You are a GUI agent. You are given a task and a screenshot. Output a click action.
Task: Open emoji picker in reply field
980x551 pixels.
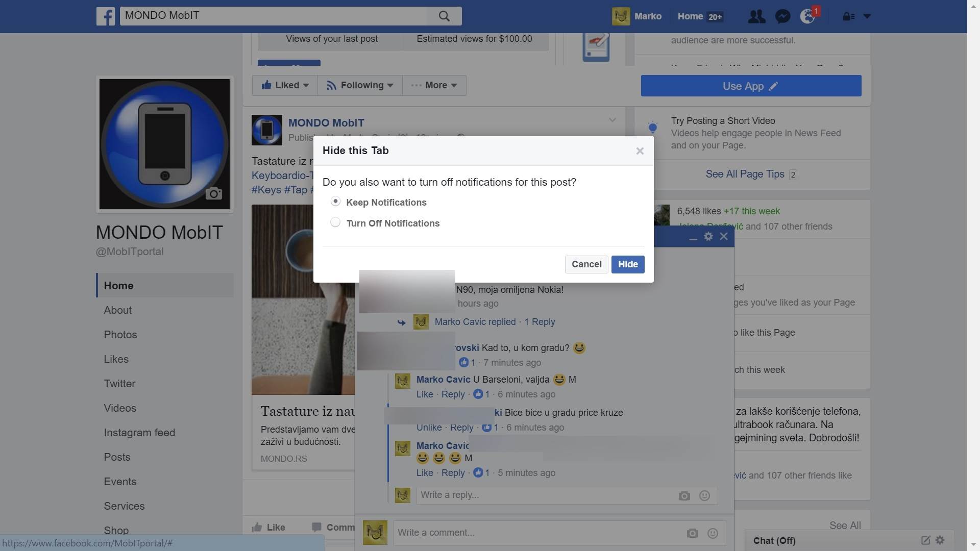704,495
